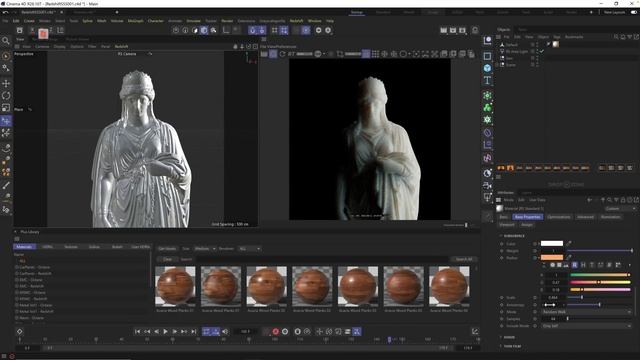Toggle the highlighted HSV color mode button

pos(575,265)
